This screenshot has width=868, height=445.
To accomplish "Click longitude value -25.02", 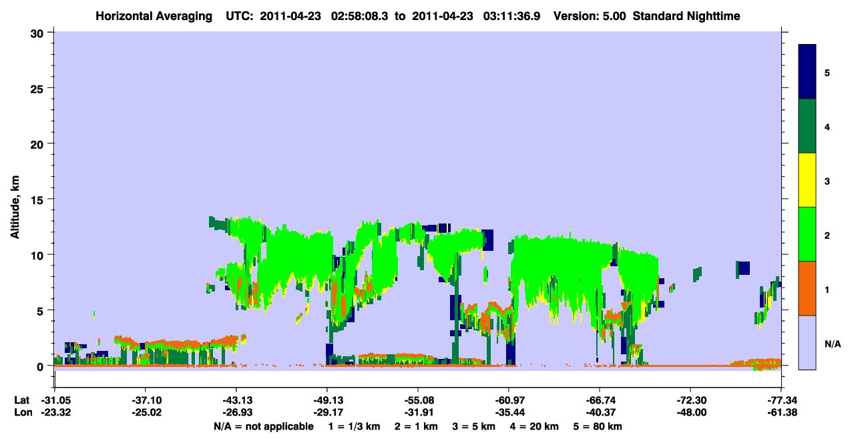I will point(145,412).
